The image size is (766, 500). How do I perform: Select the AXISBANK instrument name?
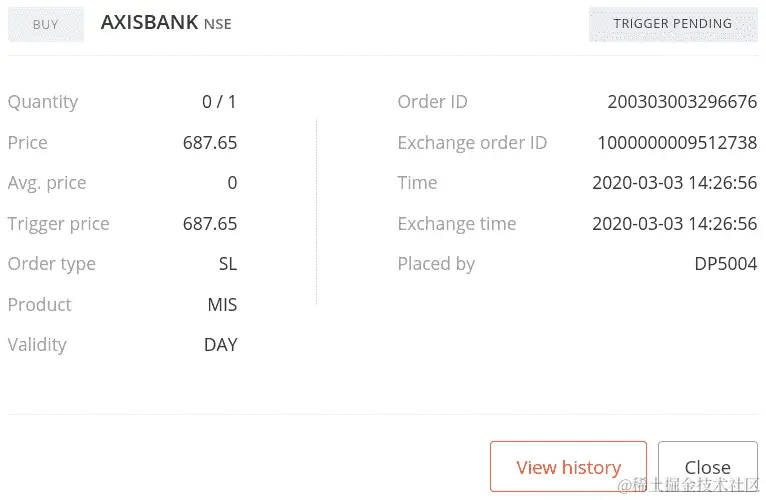coord(149,22)
